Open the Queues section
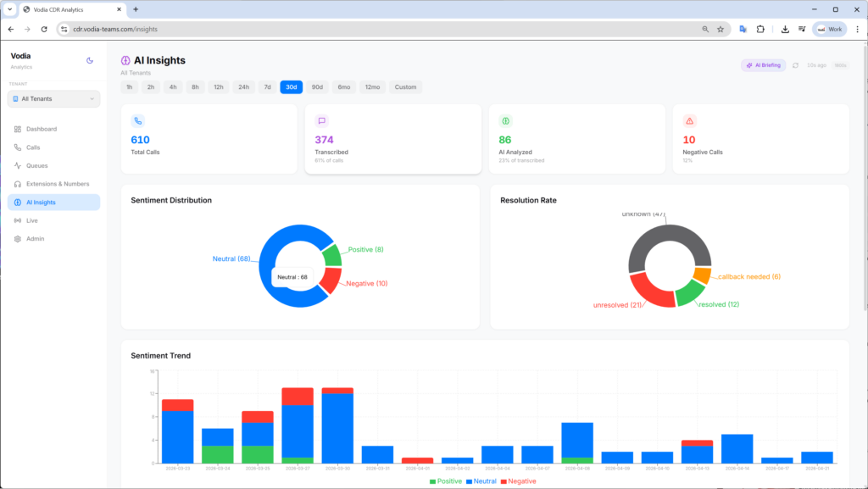Screen dimensions: 868x489 (x=53, y=165)
